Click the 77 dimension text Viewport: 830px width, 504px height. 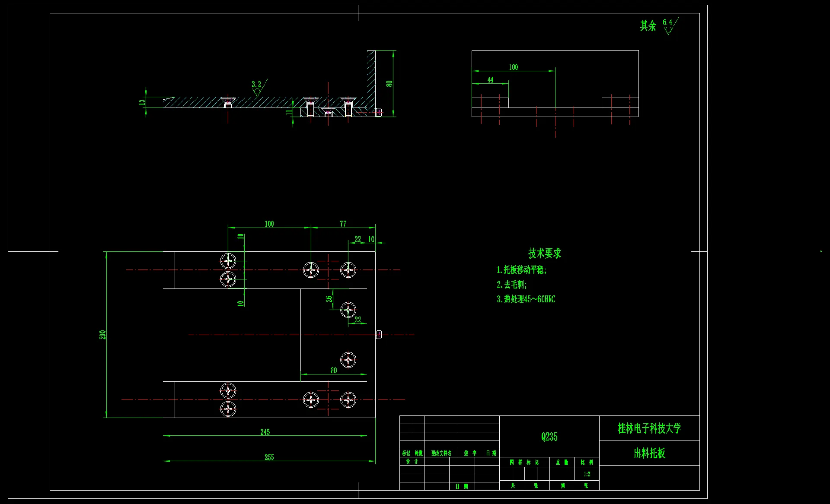[343, 224]
